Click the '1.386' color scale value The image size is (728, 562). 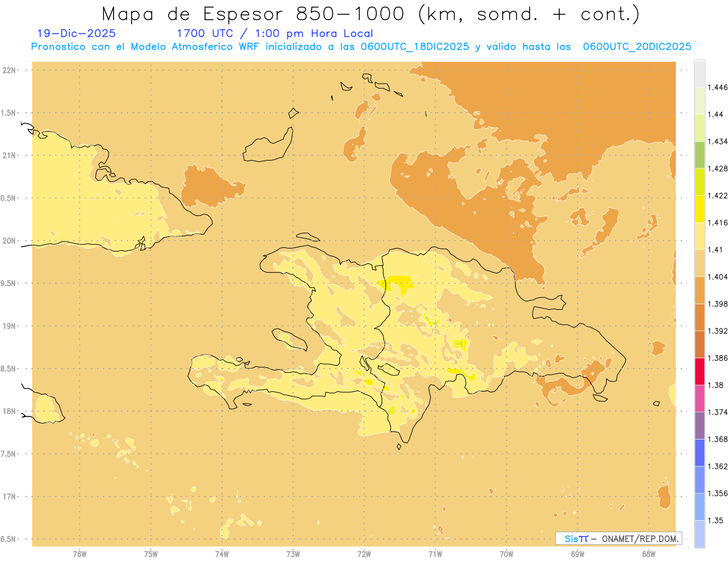pos(718,358)
